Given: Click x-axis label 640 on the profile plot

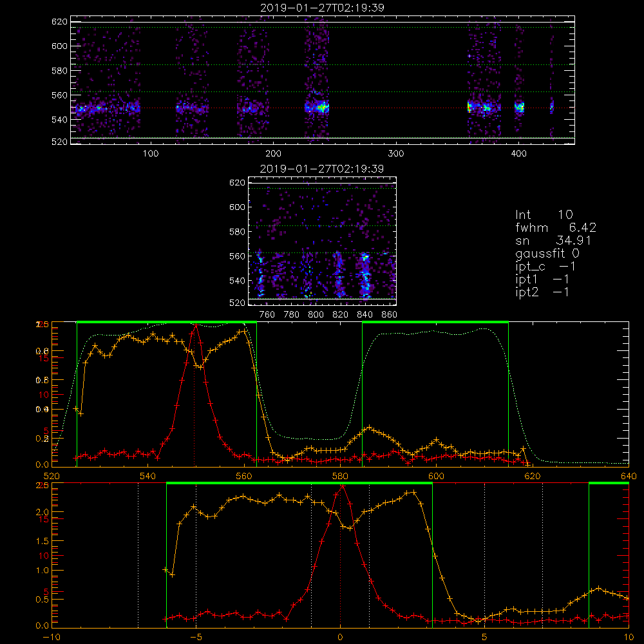Looking at the screenshot, I should click(629, 477).
